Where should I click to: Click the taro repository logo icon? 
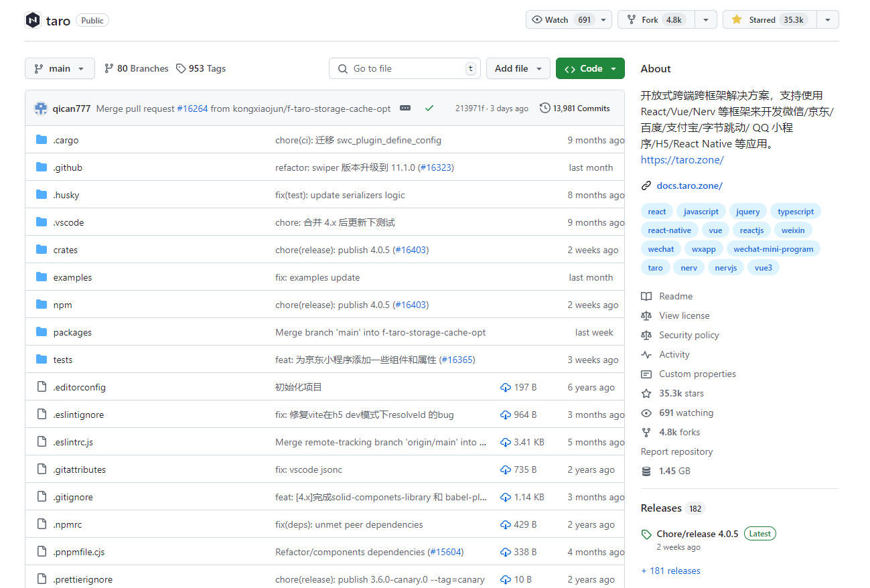33,20
